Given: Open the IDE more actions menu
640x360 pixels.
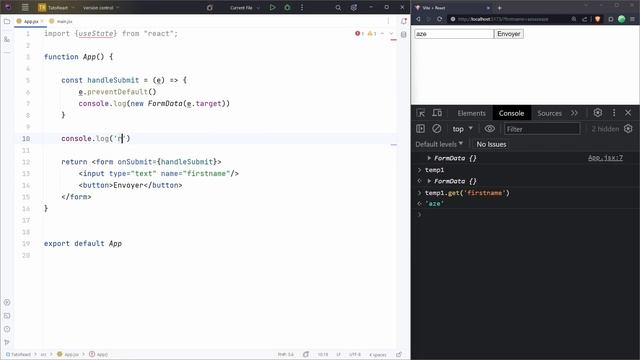Looking at the screenshot, I should click(x=302, y=7).
